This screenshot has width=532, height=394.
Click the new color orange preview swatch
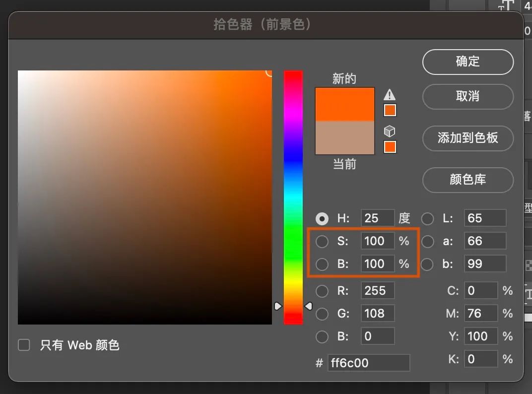point(345,104)
